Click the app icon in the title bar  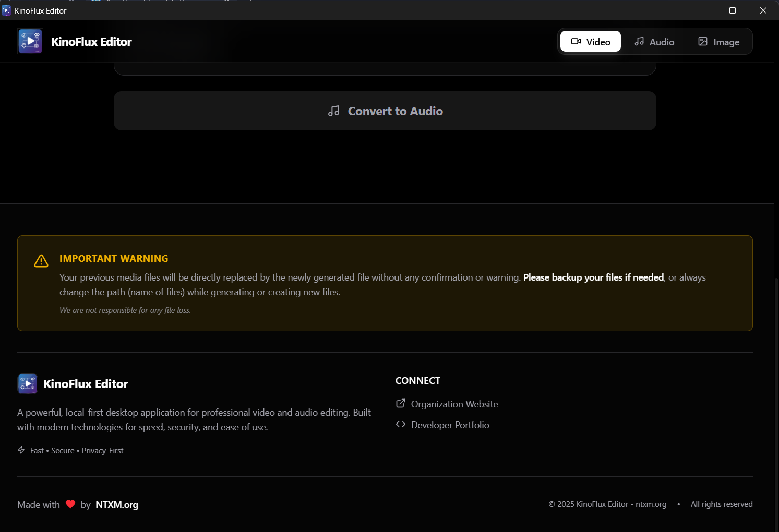[x=6, y=10]
